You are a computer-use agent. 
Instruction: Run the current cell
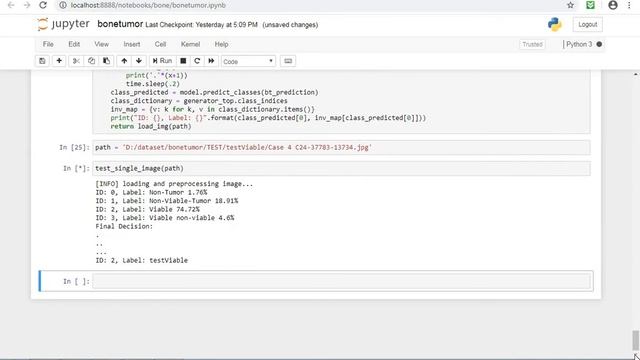click(x=162, y=61)
